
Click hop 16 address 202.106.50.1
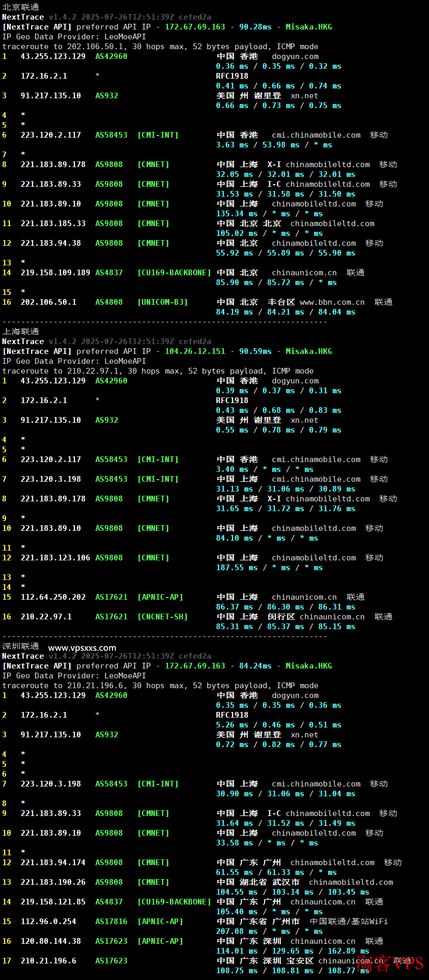point(49,302)
